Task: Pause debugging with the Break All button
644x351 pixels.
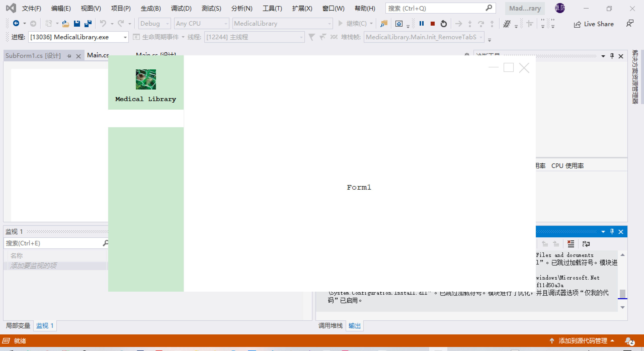Action: (x=422, y=23)
